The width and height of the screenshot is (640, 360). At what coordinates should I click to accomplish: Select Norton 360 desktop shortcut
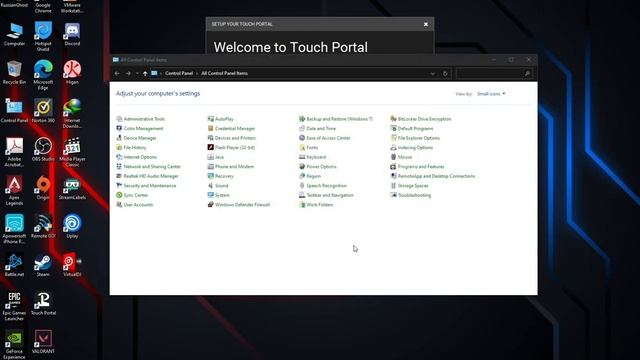43,111
